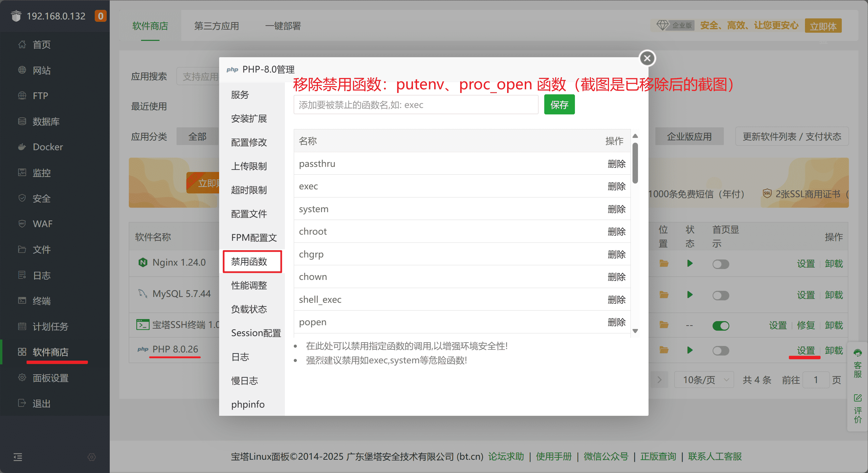Open the WAF shield icon

22,224
